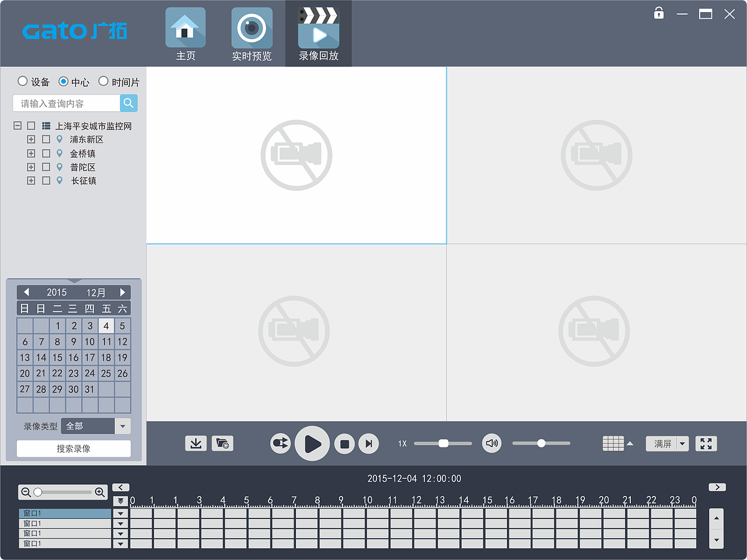Click the download recording icon
The width and height of the screenshot is (747, 560).
pyautogui.click(x=196, y=444)
